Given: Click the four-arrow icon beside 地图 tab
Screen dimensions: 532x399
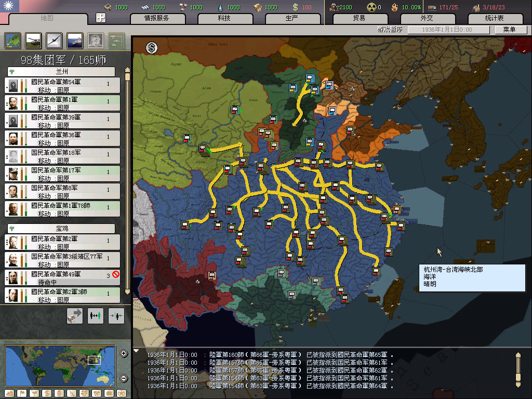Looking at the screenshot, I should (x=101, y=18).
